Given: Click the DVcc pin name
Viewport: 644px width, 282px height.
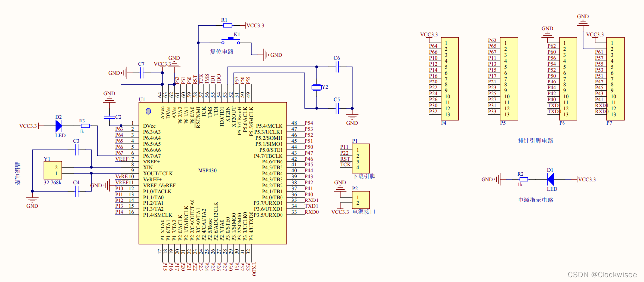Looking at the screenshot, I should (149, 126).
